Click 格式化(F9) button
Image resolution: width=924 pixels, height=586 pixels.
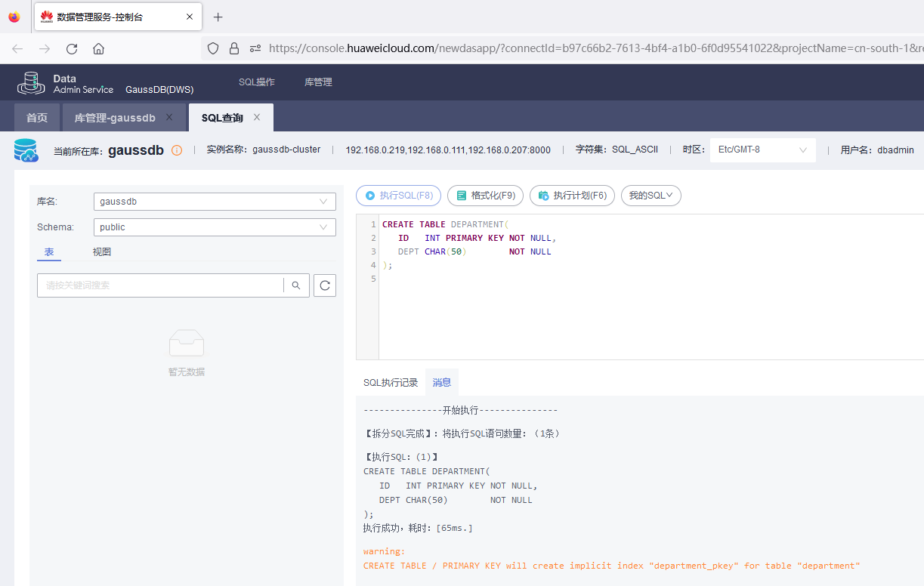tap(485, 196)
